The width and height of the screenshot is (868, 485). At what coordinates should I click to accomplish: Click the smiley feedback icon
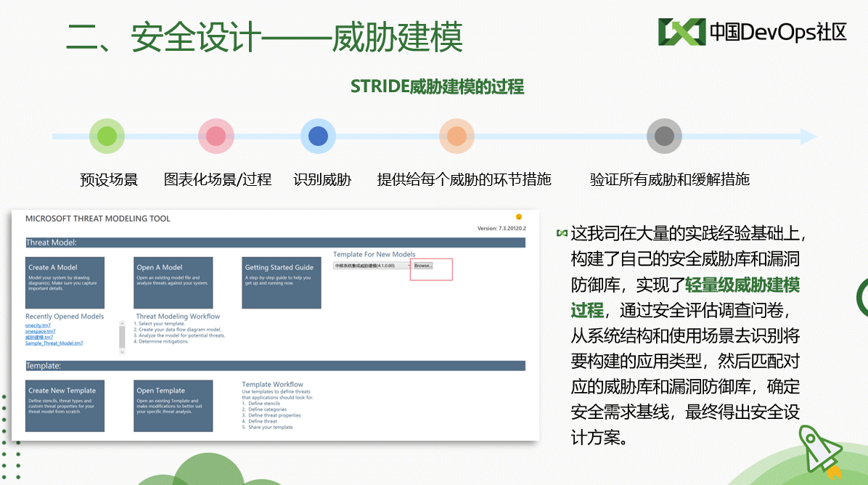[519, 217]
